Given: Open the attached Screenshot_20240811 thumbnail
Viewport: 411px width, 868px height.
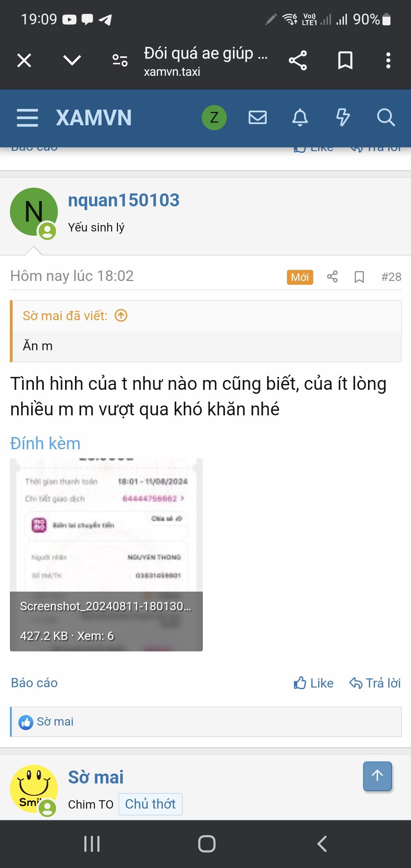Looking at the screenshot, I should click(106, 555).
